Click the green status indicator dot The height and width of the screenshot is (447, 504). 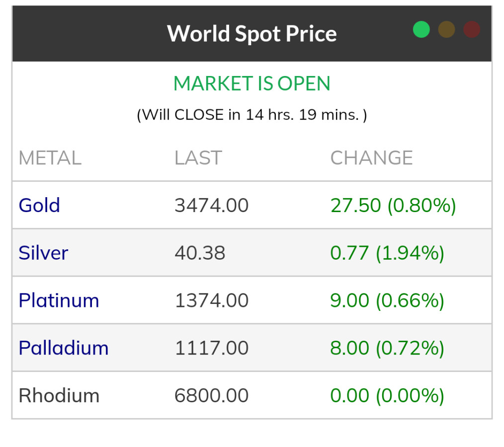point(421,30)
